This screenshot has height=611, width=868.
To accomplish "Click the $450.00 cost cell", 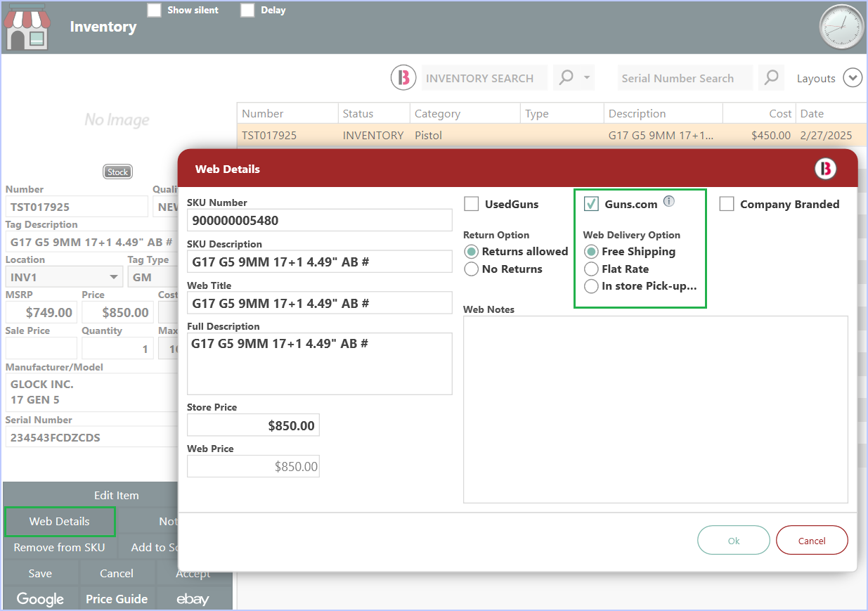I will (x=759, y=135).
